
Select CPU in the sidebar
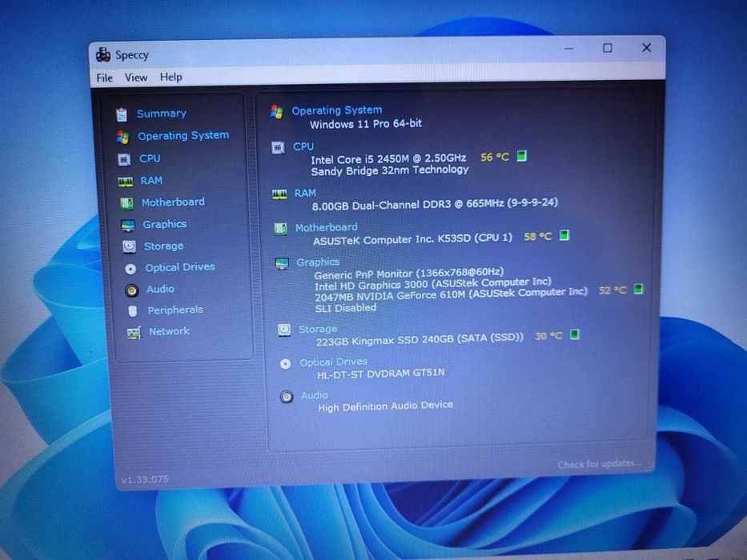point(150,158)
